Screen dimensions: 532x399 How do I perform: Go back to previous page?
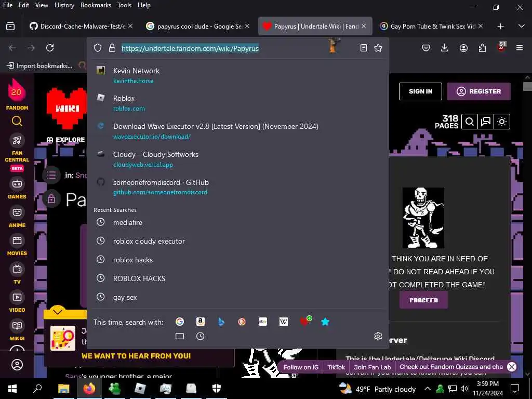click(x=12, y=48)
